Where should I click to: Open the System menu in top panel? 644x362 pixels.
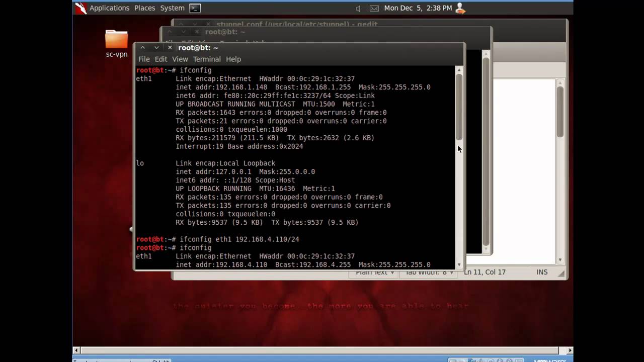pos(172,8)
